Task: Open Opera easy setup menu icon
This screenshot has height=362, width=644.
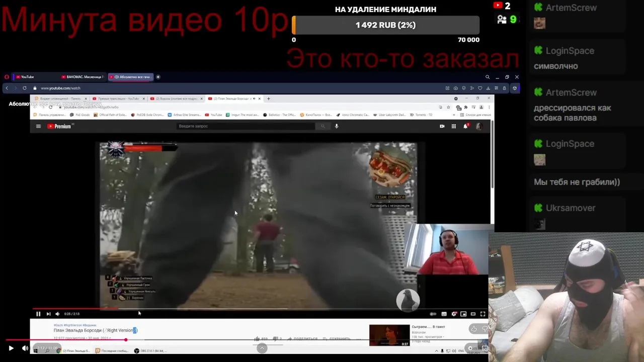Action: pyautogui.click(x=496, y=88)
